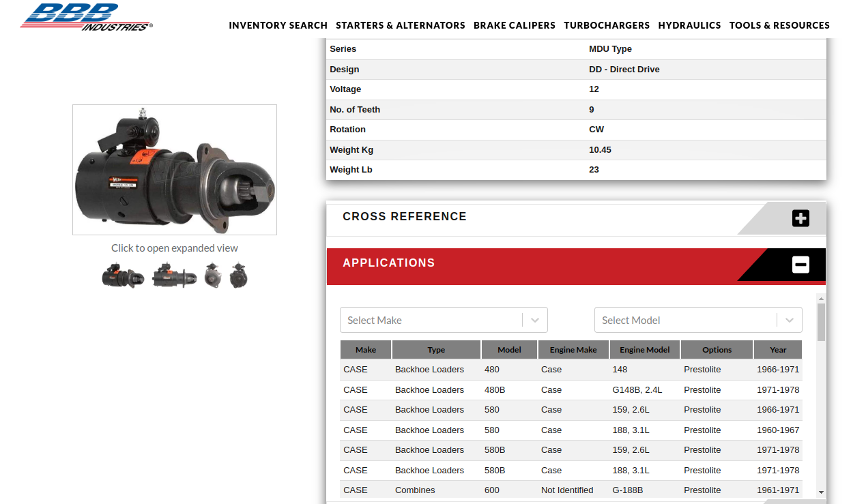Collapse Applications with minus icon

point(800,265)
